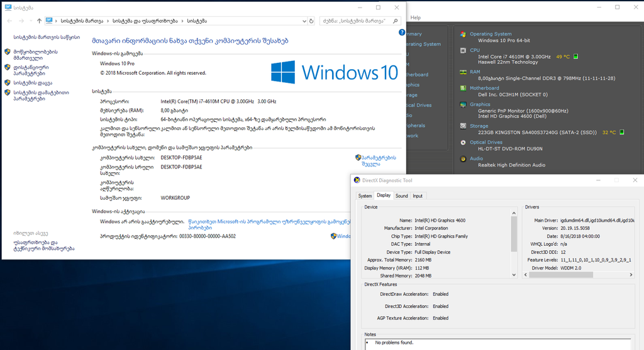
Task: Click the forward arrow in System window
Action: coord(21,21)
